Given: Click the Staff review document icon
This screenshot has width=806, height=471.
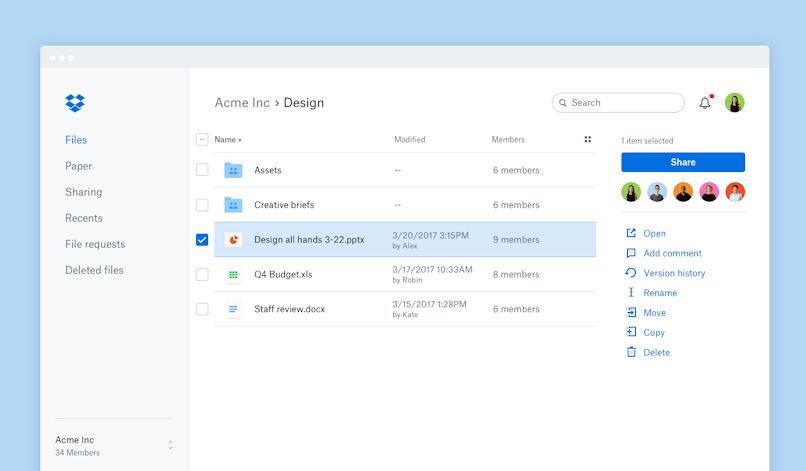Looking at the screenshot, I should tap(233, 309).
